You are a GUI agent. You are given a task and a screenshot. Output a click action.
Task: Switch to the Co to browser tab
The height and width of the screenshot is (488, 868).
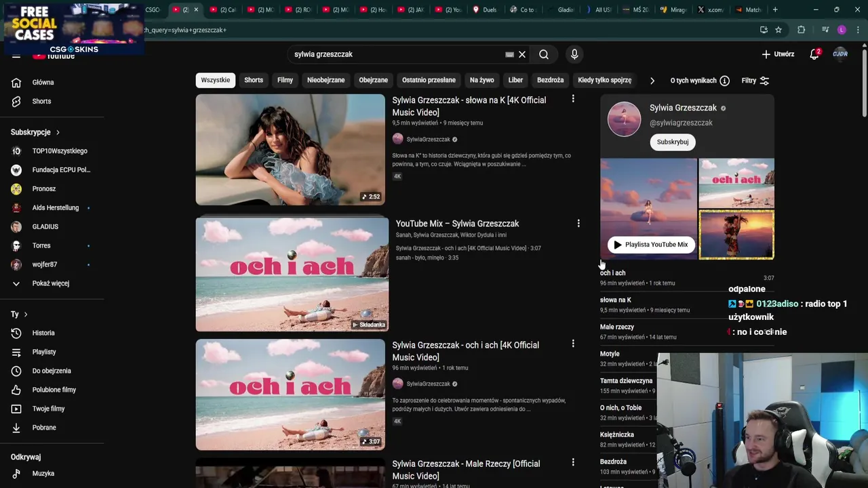[x=524, y=9]
